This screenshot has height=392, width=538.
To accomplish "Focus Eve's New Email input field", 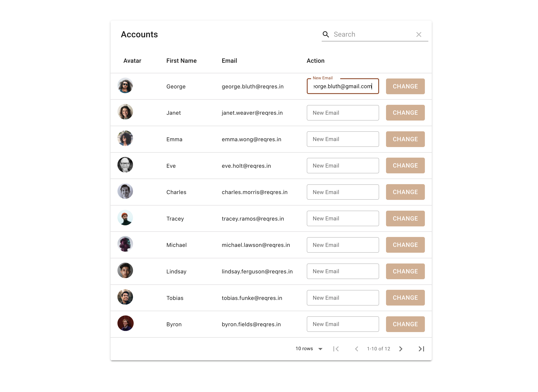I will (343, 165).
